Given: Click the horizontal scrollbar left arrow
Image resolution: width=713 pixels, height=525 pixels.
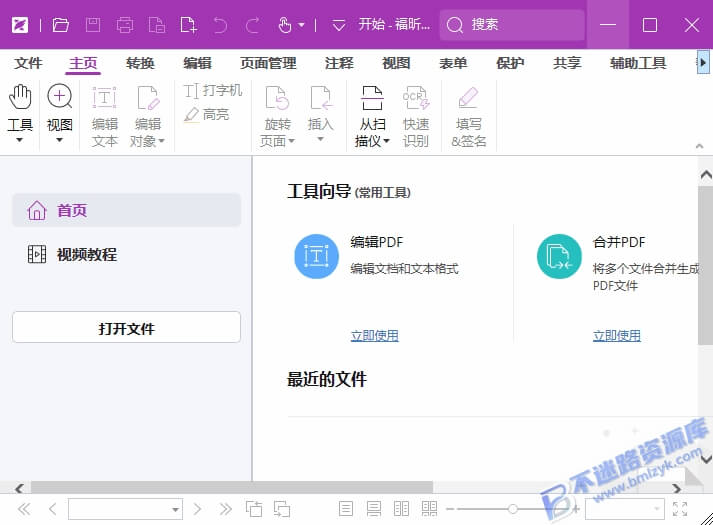Looking at the screenshot, I should click(19, 488).
